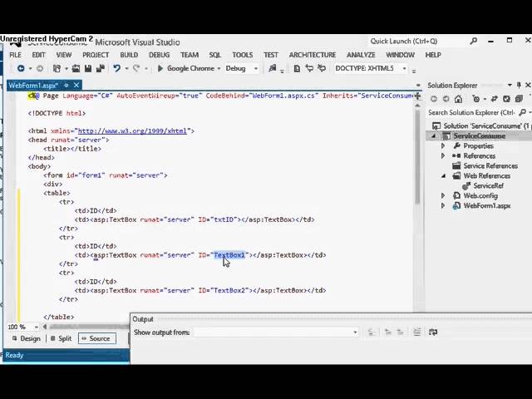This screenshot has height=399, width=532.
Task: Open the DEBUG menu
Action: pyautogui.click(x=159, y=55)
